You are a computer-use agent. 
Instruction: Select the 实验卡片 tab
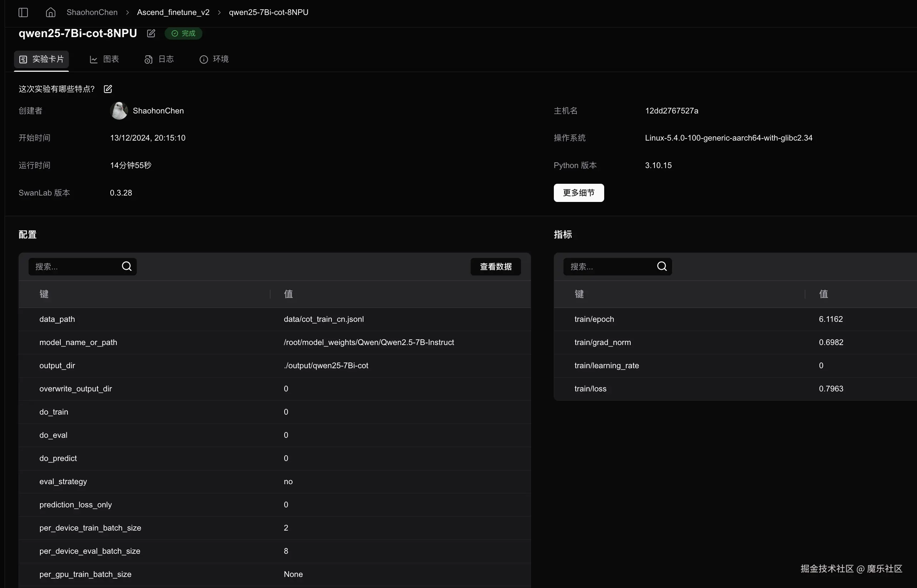pos(41,59)
